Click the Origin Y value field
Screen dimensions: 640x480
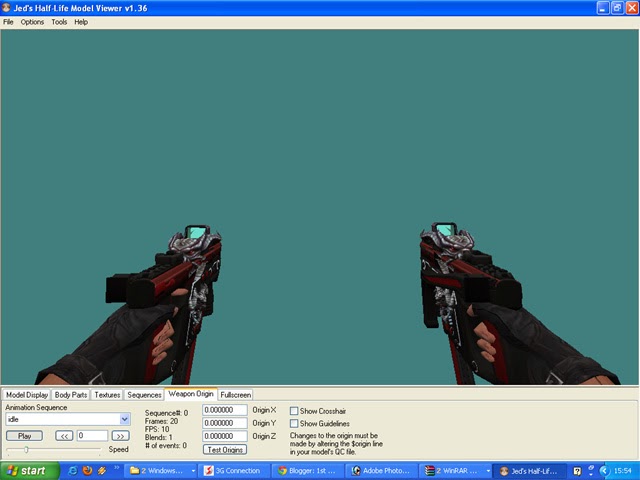[225, 423]
